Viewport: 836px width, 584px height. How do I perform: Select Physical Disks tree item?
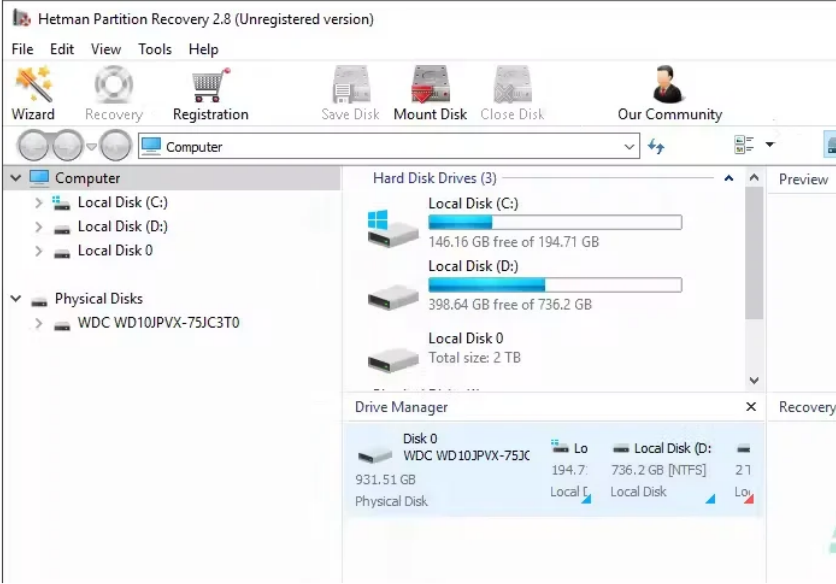(x=99, y=299)
